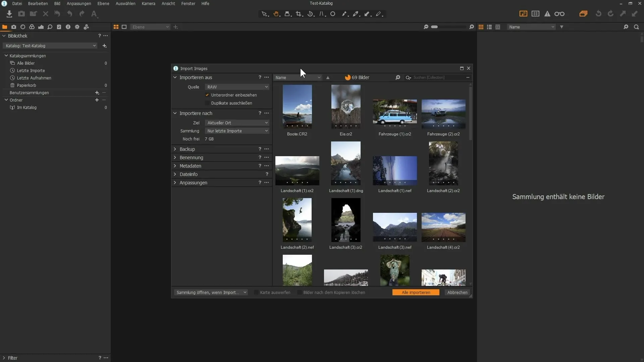Viewport: 644px width, 362px height.
Task: Select Papierkorb in the library
Action: coord(26,85)
